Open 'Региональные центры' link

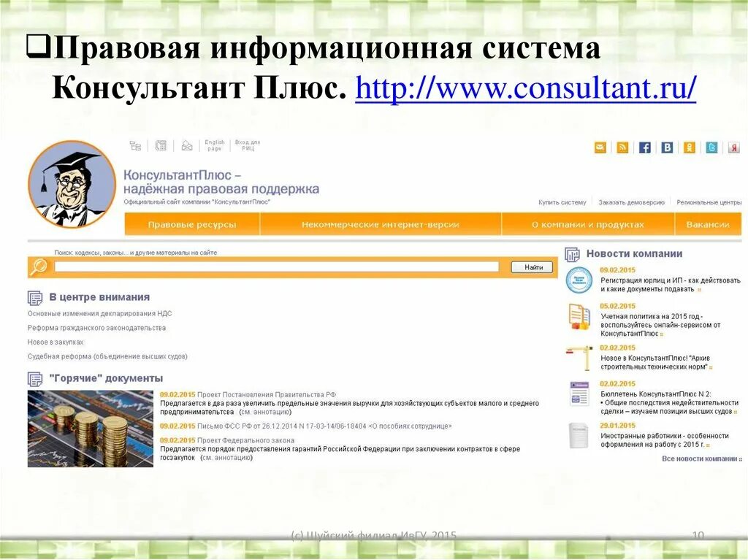click(709, 202)
